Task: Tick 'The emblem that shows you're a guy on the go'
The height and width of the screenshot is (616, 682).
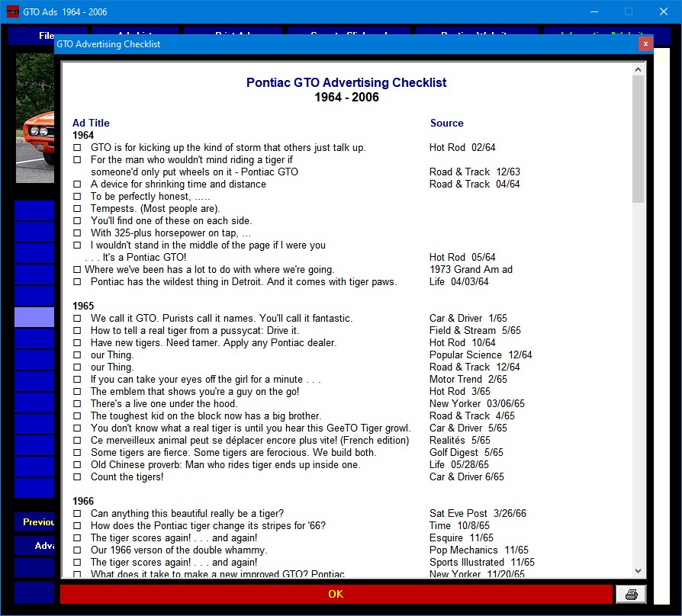Action: coord(77,391)
